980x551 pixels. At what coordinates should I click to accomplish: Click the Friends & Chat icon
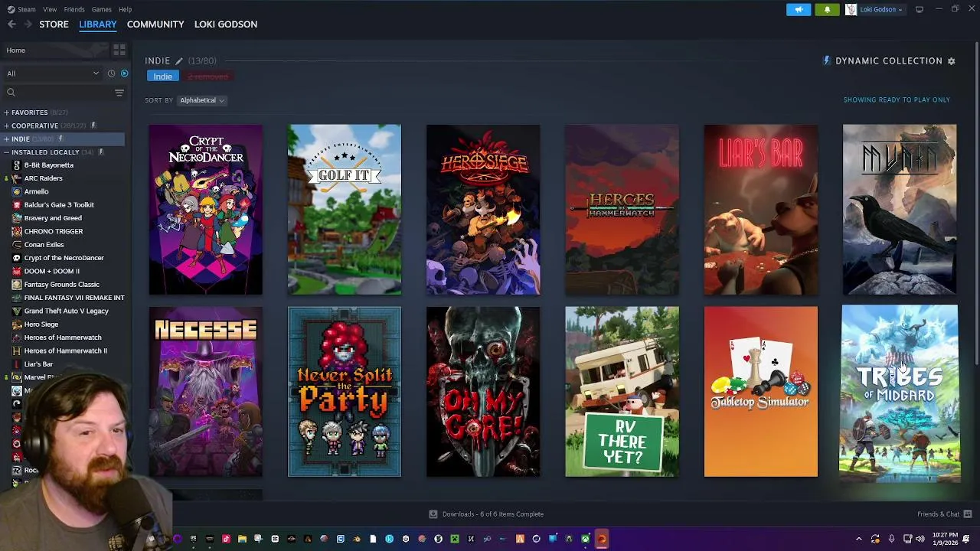968,514
